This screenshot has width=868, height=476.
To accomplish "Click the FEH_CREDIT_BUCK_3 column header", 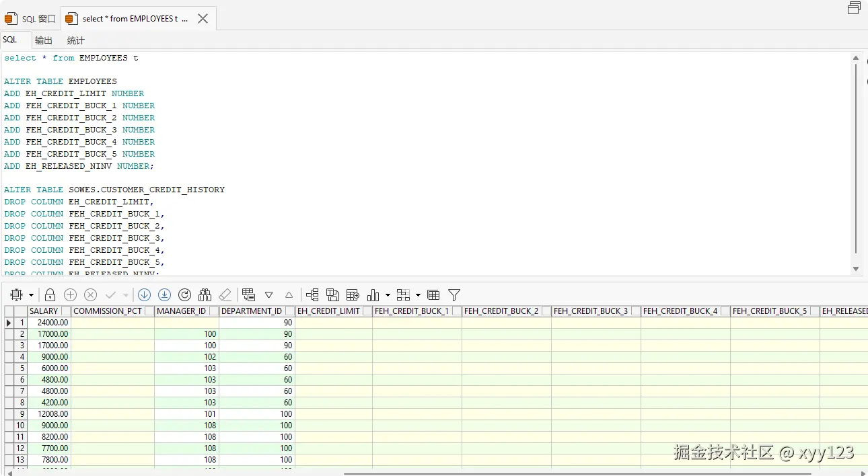I will click(x=591, y=311).
